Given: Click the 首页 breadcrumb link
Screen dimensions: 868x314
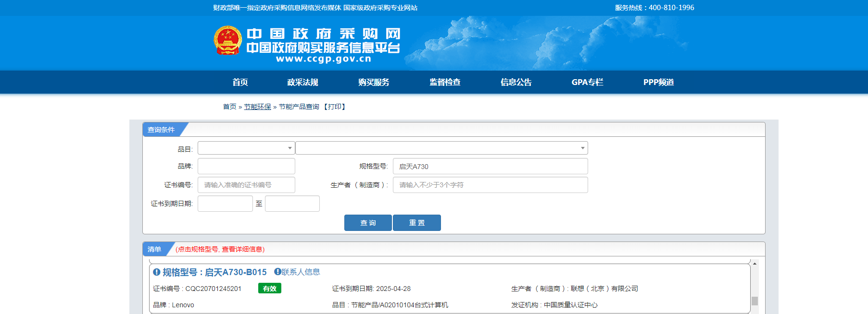Looking at the screenshot, I should [x=229, y=107].
